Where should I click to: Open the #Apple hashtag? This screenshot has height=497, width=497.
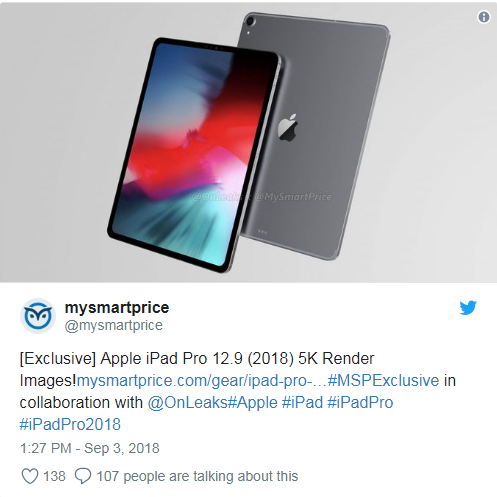point(253,402)
